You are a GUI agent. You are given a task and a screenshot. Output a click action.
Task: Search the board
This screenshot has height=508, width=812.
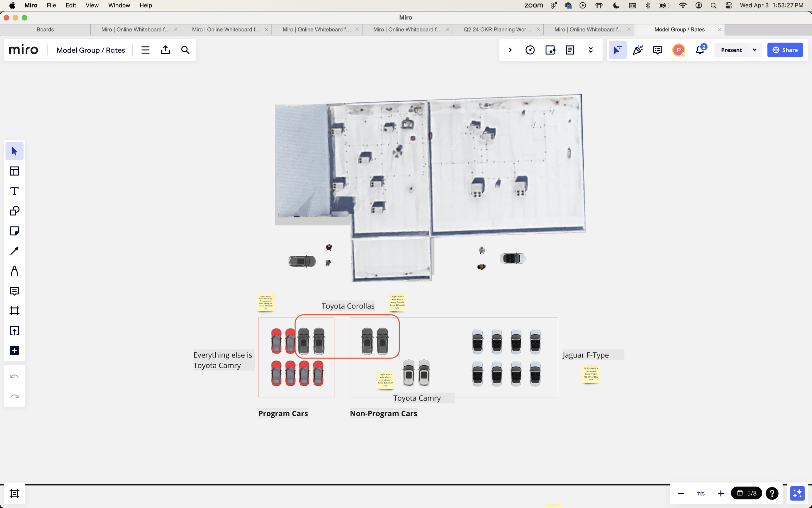pyautogui.click(x=185, y=50)
